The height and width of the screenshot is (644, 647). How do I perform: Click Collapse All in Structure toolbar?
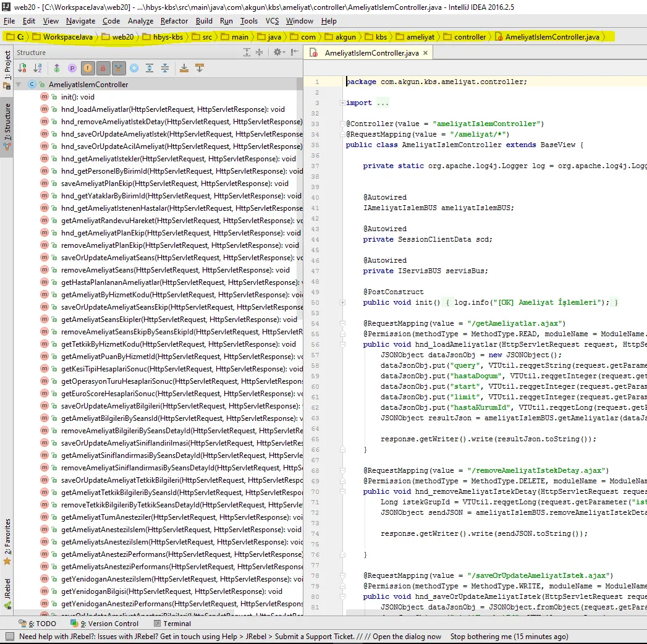pos(165,68)
